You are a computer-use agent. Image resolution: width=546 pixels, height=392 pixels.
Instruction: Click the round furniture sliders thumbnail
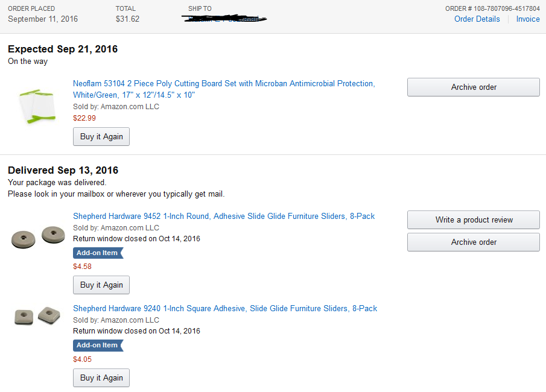34,237
